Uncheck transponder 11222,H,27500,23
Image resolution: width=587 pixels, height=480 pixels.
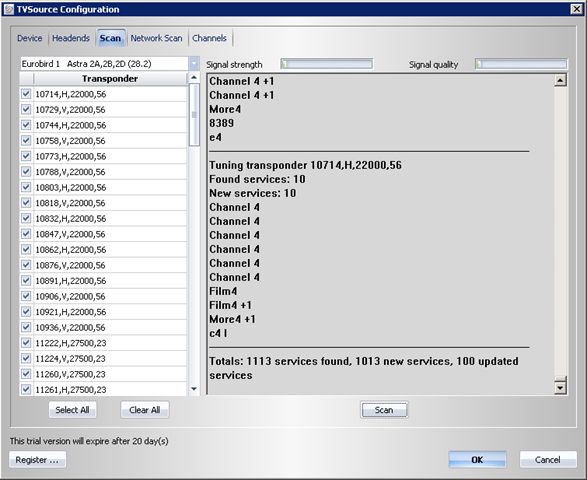point(26,343)
